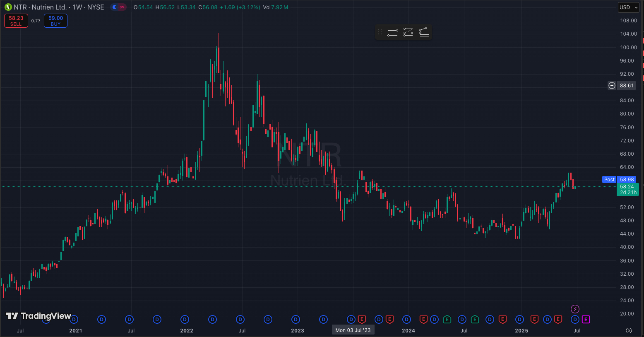Click the 88.61 crosshair price label
644x337 pixels.
(627, 86)
